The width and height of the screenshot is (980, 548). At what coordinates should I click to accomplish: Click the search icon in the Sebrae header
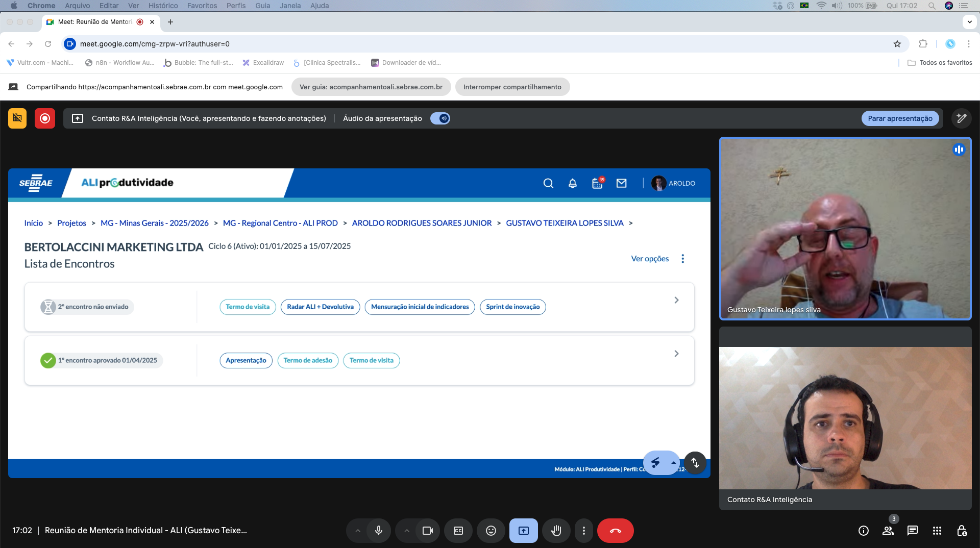548,183
